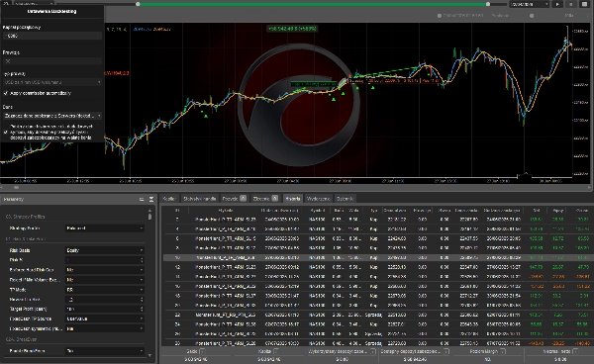Click the green backtest progress bar
Image resolution: width=594 pixels, height=364 pixels.
pos(313,4)
